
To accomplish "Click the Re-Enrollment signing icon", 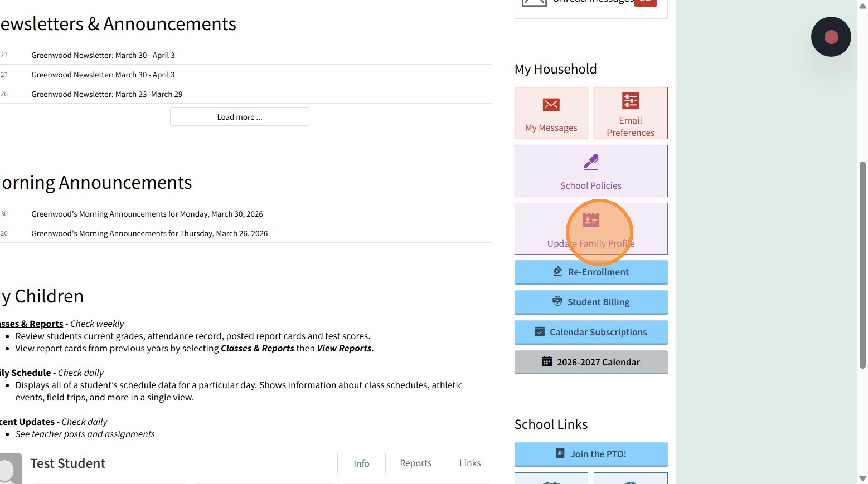I will 557,271.
